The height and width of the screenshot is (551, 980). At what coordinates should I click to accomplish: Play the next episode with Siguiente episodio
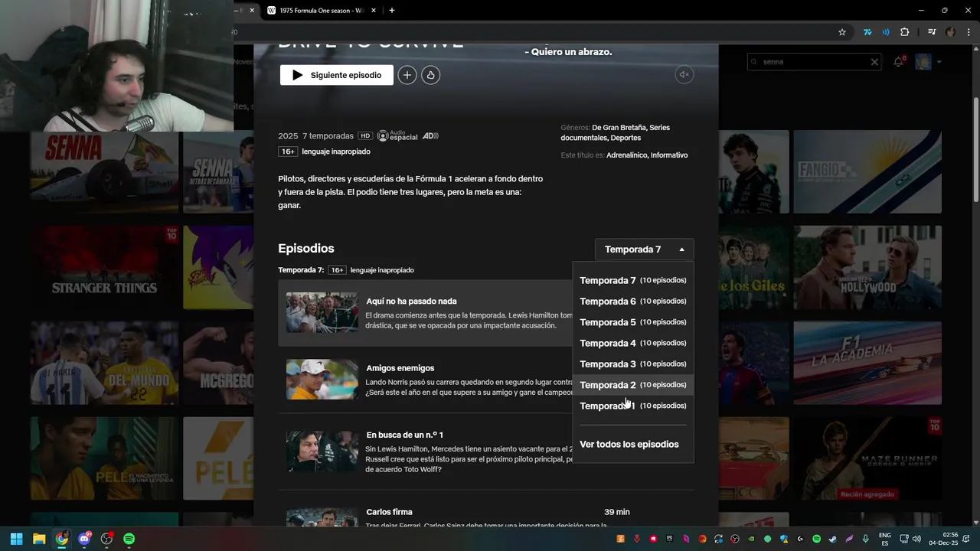(336, 75)
